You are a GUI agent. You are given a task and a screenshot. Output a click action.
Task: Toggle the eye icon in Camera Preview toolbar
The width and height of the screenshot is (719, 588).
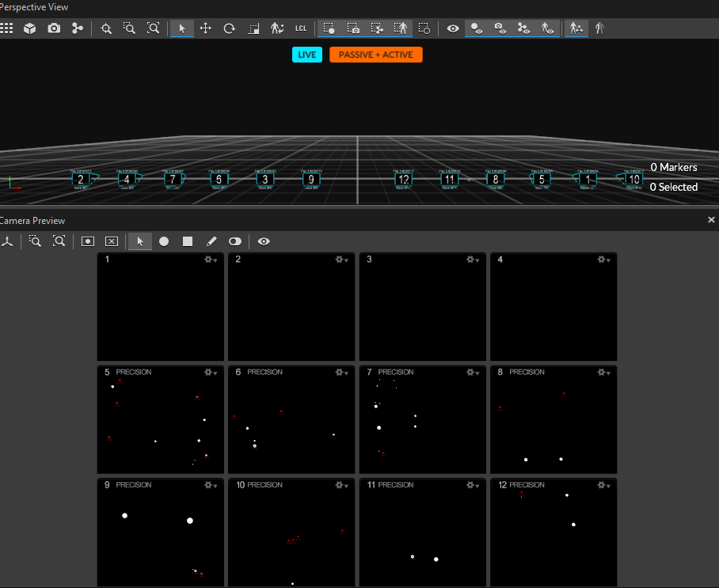point(264,241)
